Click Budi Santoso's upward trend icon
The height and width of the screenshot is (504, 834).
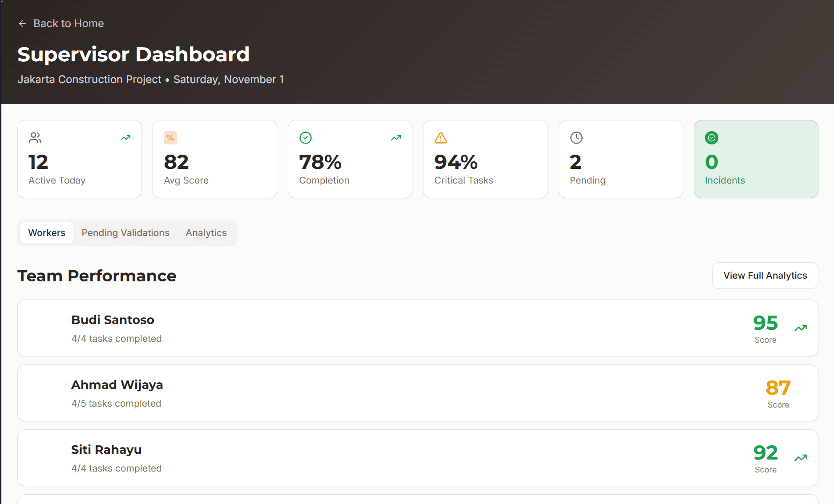click(801, 328)
